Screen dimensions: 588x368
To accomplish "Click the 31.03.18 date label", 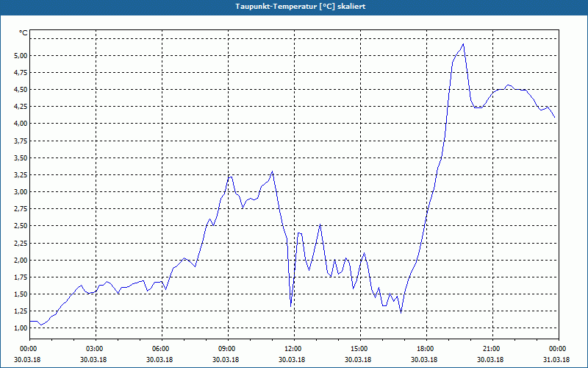I will point(556,360).
